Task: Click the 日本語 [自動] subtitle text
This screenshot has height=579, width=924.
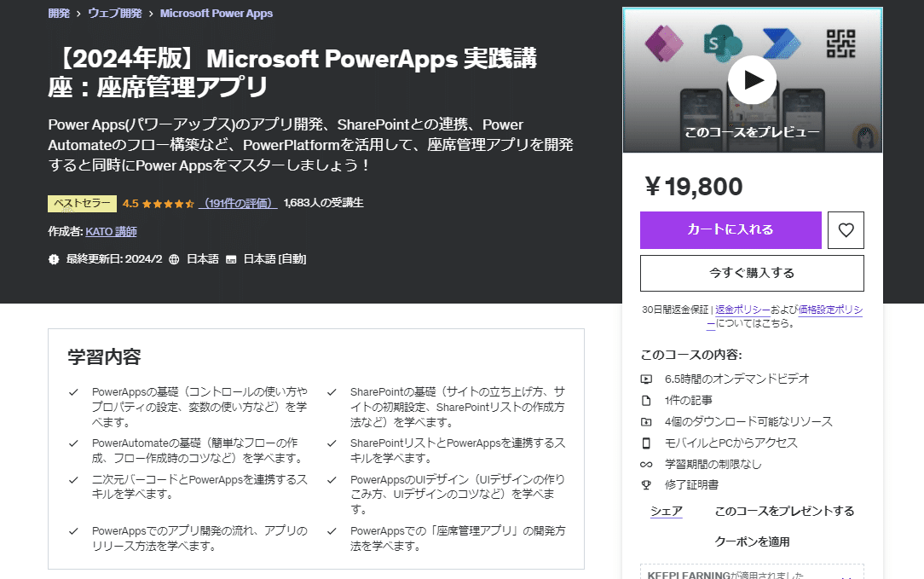Action: coord(274,259)
